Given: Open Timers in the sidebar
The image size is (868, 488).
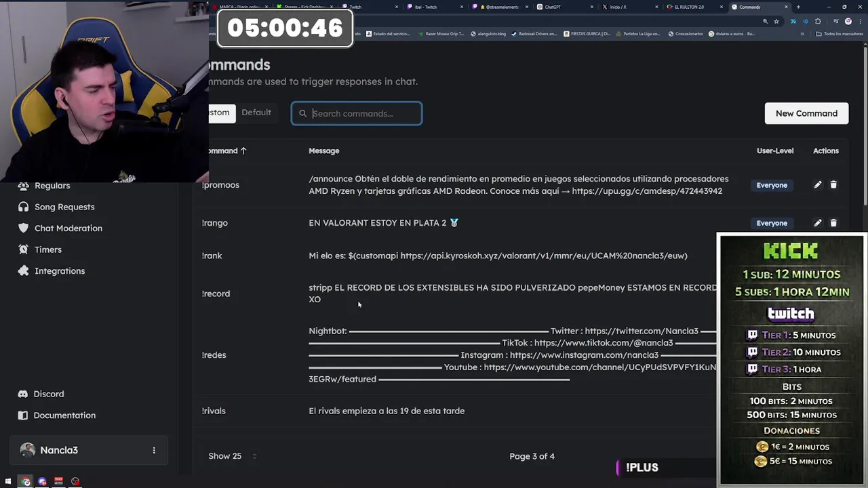Looking at the screenshot, I should click(40, 249).
